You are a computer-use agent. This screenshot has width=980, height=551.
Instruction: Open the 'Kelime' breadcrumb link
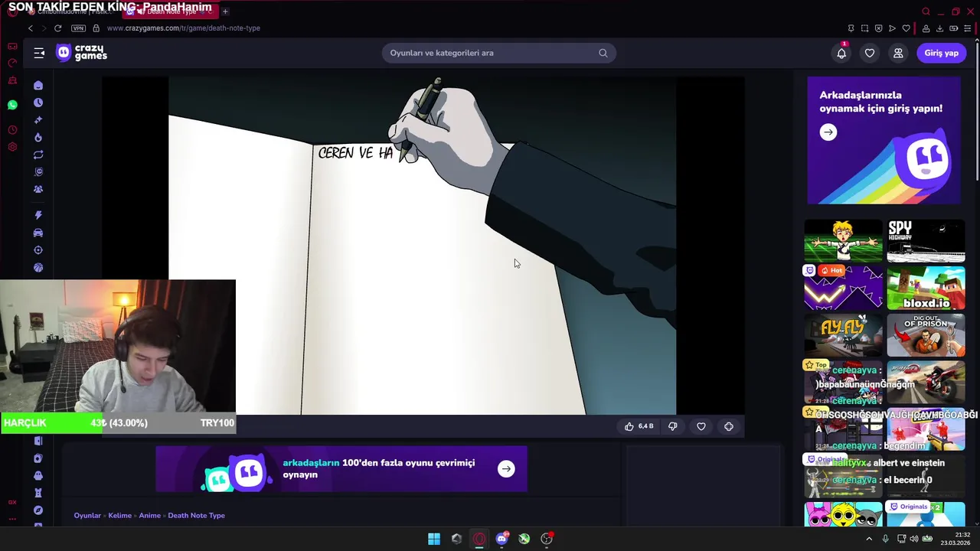[x=119, y=515]
